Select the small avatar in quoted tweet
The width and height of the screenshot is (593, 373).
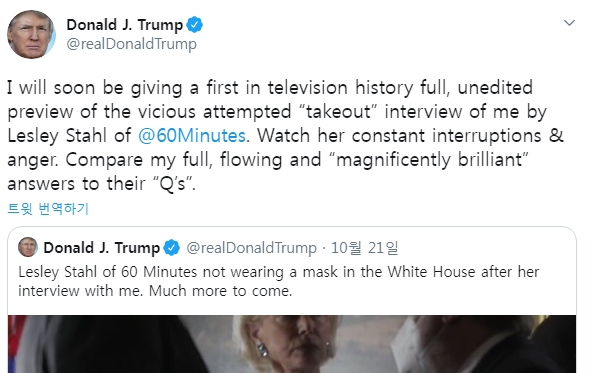point(28,247)
